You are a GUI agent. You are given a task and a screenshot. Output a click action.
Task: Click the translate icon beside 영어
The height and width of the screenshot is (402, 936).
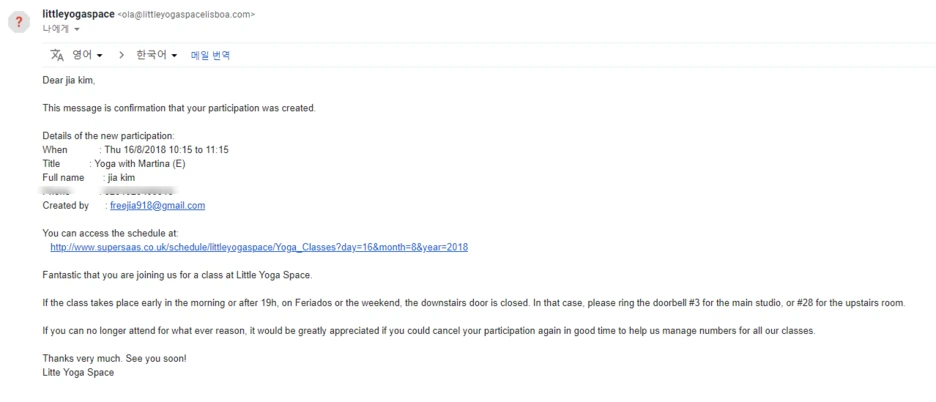[x=57, y=55]
